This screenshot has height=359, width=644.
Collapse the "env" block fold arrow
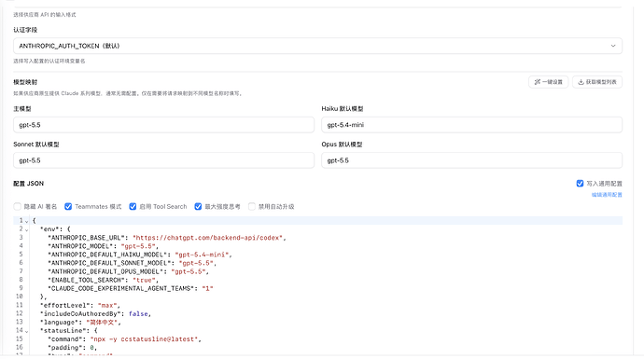(27, 229)
